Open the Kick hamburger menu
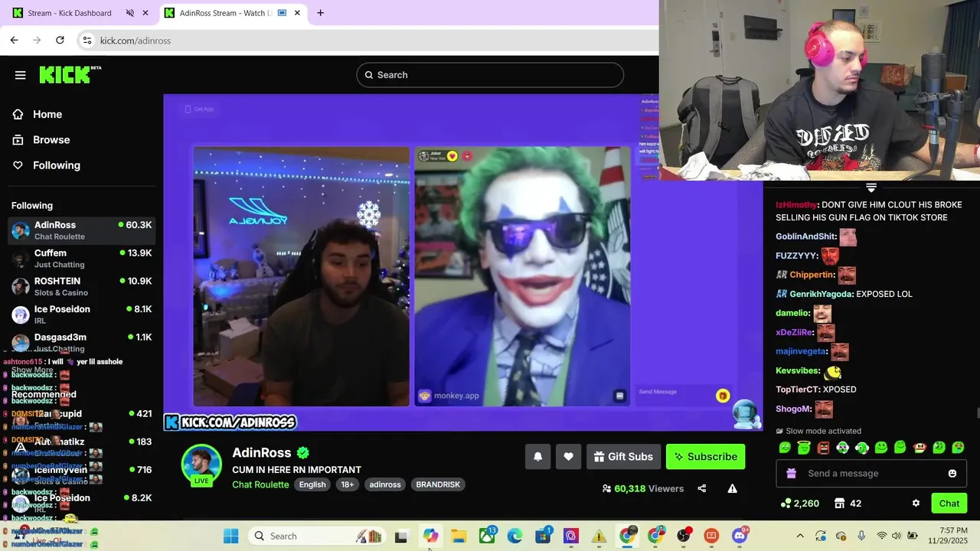 20,75
